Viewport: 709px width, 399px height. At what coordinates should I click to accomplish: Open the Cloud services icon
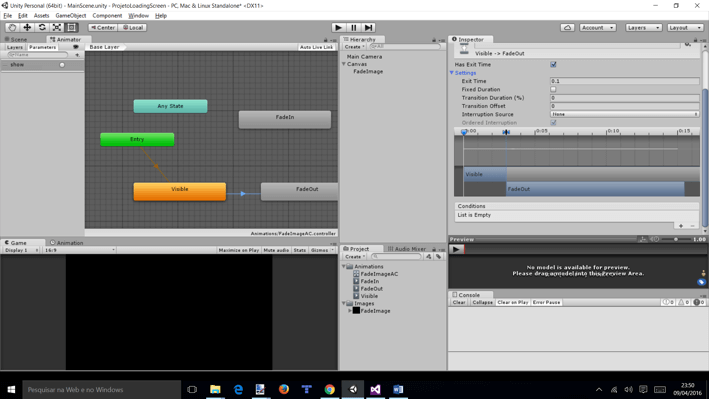pos(567,28)
